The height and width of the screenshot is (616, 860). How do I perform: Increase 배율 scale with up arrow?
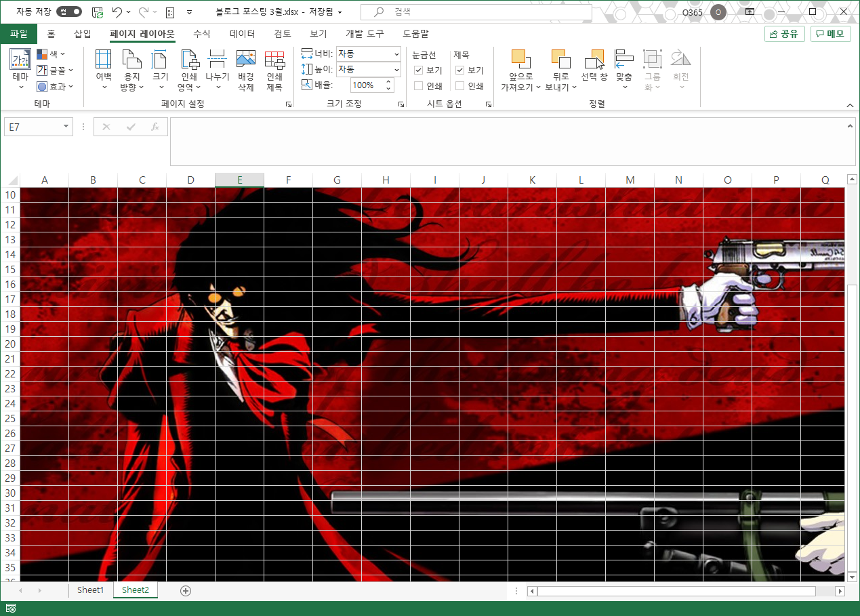(x=388, y=82)
